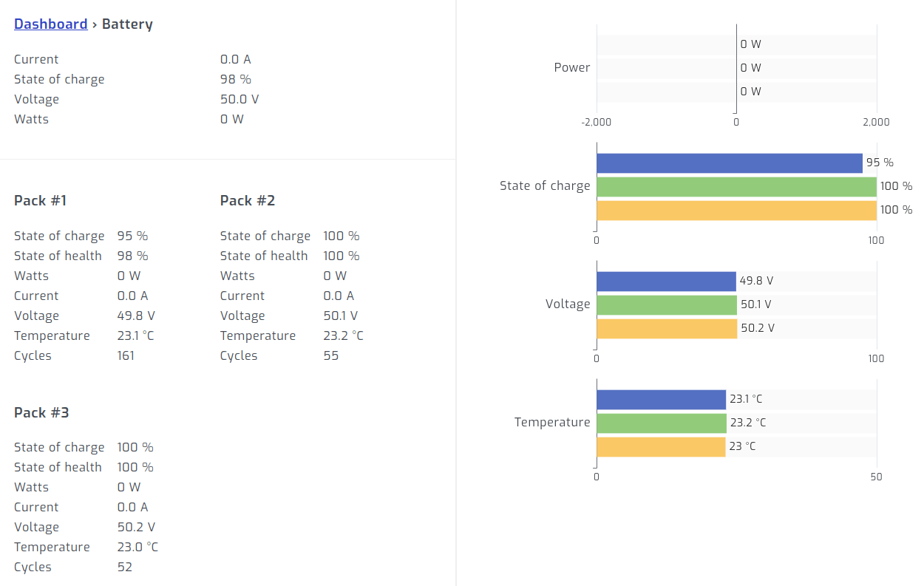This screenshot has width=924, height=586.
Task: Click the Voltage chart label
Action: pyautogui.click(x=568, y=304)
